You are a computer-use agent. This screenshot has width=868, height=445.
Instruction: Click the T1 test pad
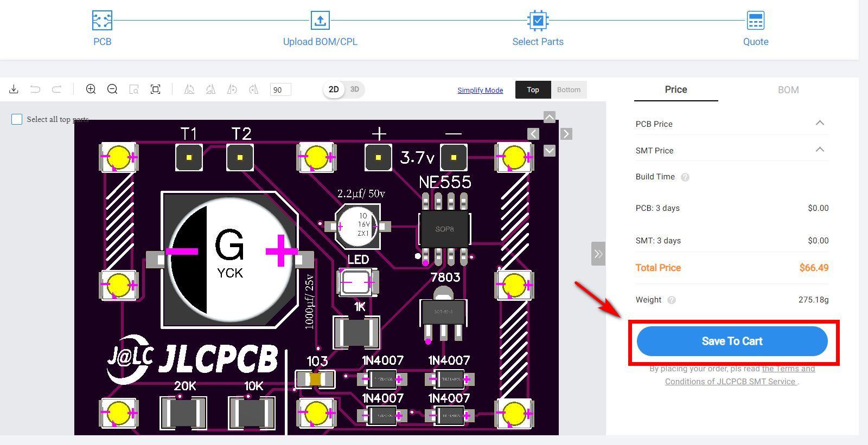coord(189,157)
